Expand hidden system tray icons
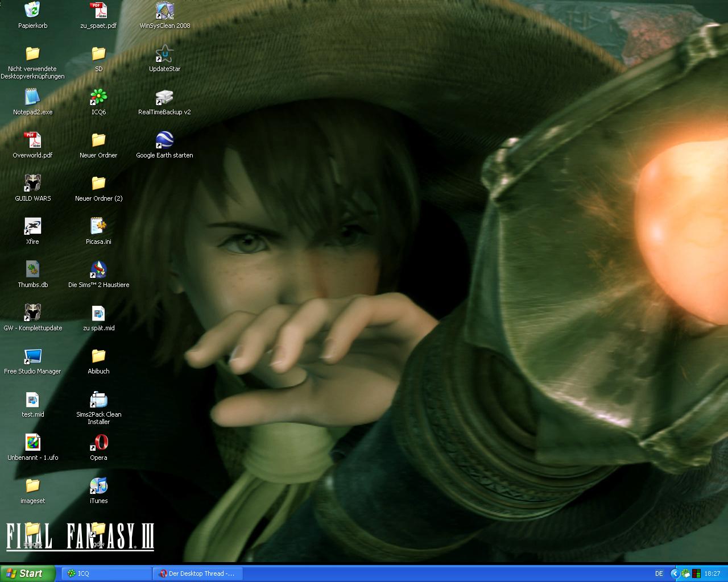Screen dimensions: 728x582 (675, 573)
